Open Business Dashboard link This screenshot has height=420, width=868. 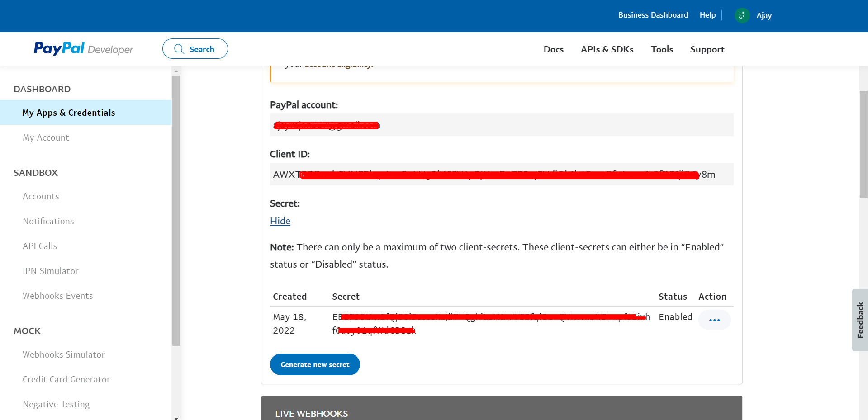(653, 15)
